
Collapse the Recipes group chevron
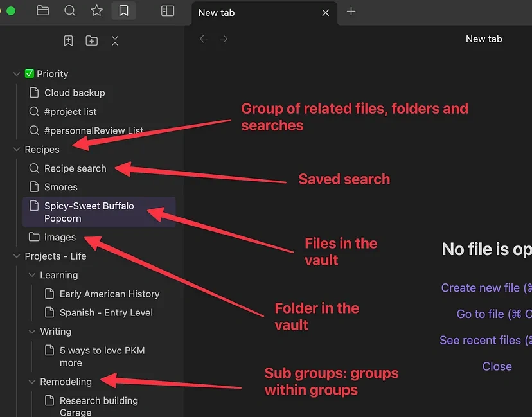pyautogui.click(x=17, y=150)
